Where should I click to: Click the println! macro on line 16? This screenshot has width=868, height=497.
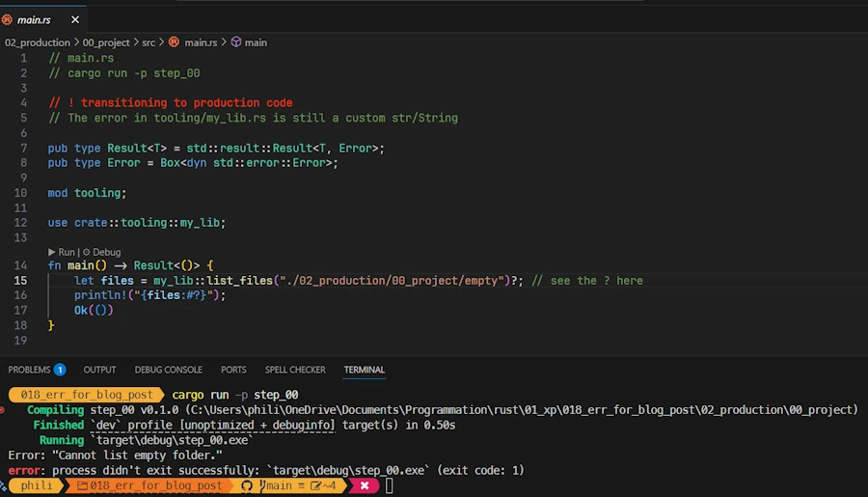point(100,295)
